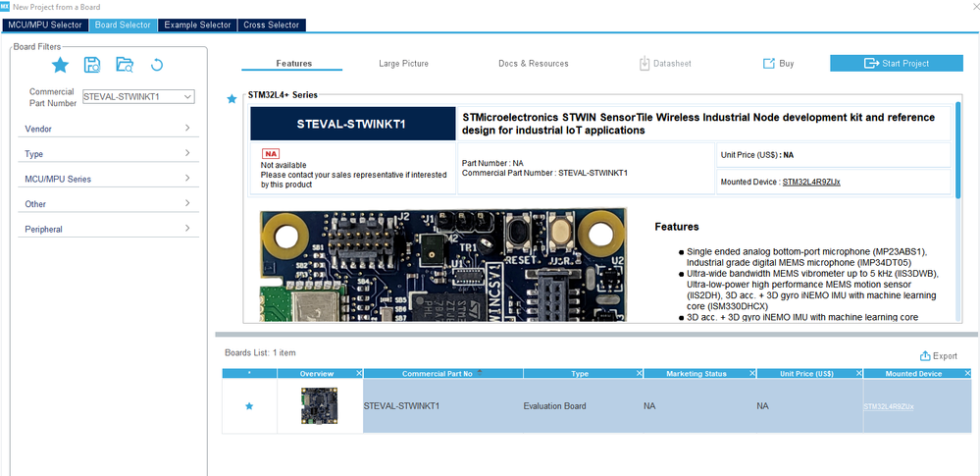Click the Datasheet download icon
This screenshot has height=476, width=980.
point(645,63)
